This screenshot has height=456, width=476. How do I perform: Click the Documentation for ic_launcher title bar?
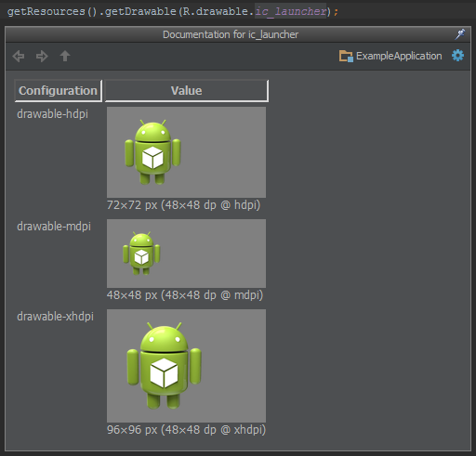coord(231,34)
